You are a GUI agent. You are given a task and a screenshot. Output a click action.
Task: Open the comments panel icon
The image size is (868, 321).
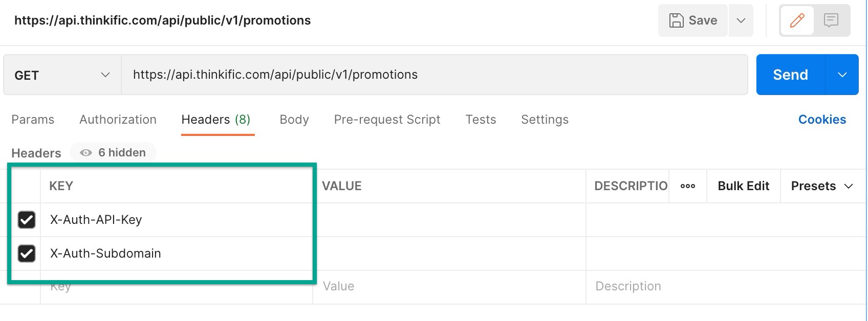(831, 20)
